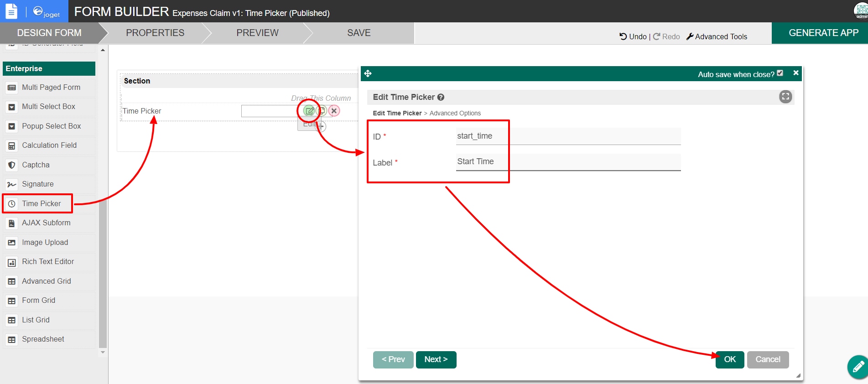The image size is (868, 384).
Task: Switch to the PREVIEW tab
Action: pyautogui.click(x=257, y=33)
